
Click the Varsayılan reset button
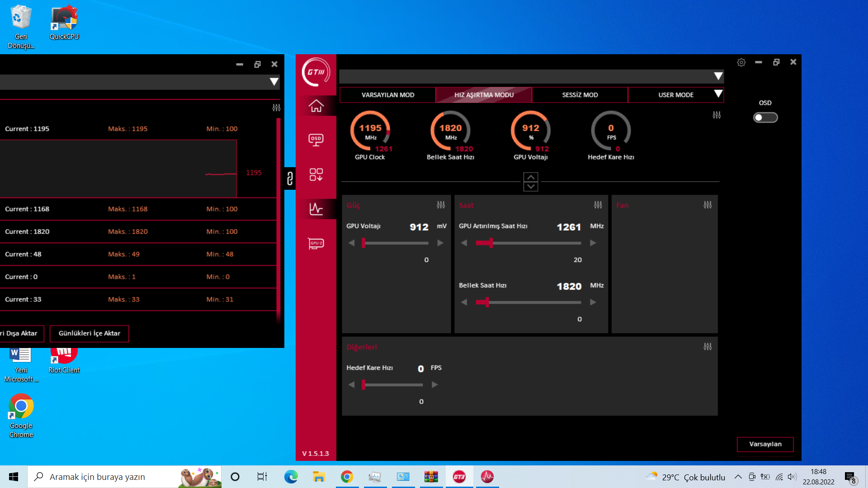[765, 444]
